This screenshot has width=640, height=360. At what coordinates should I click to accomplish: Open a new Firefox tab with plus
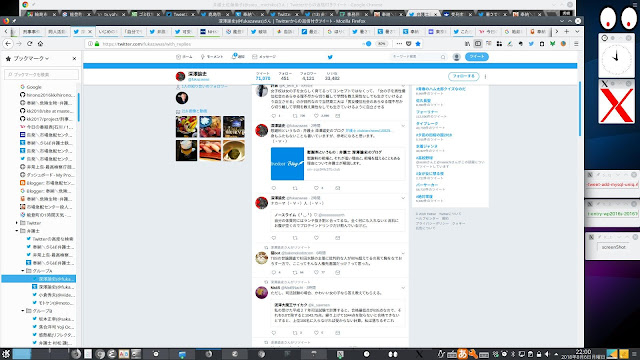coord(567,31)
